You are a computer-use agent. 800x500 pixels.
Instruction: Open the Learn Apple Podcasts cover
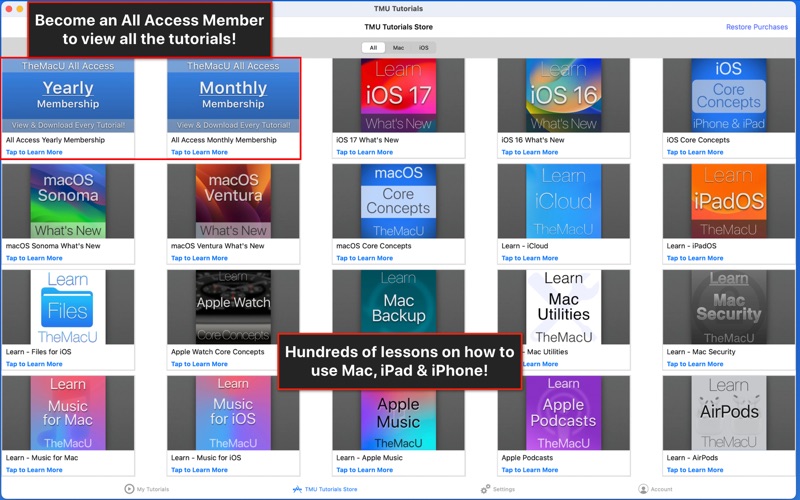pyautogui.click(x=564, y=413)
